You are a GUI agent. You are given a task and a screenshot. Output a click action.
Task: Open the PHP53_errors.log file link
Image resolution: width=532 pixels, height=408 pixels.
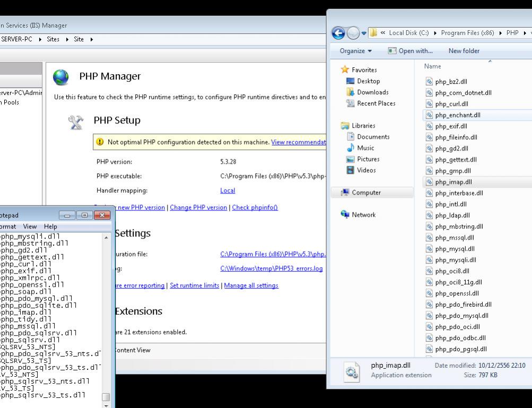271,269
